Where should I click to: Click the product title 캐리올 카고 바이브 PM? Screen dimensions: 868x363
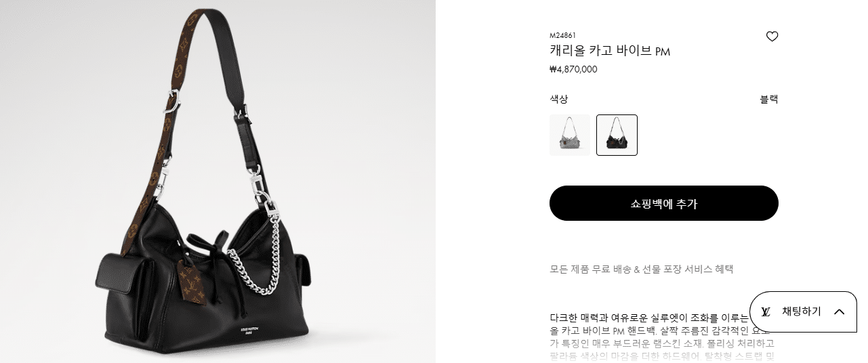tap(610, 51)
